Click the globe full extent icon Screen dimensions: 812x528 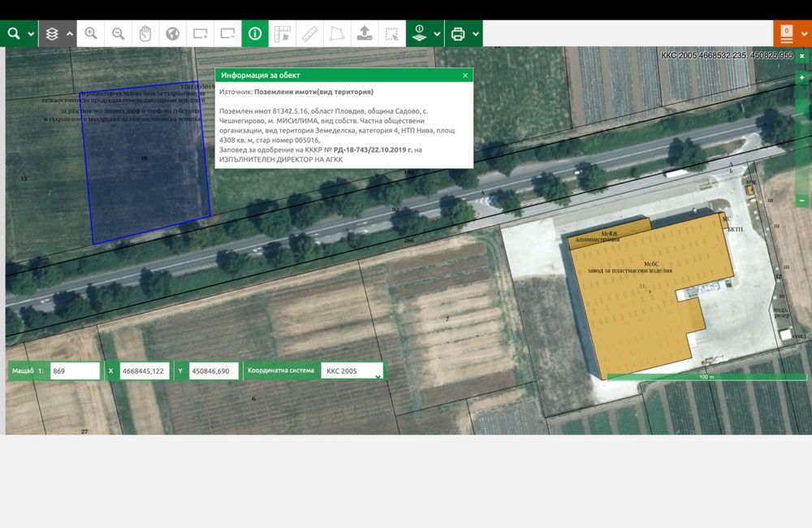click(173, 34)
